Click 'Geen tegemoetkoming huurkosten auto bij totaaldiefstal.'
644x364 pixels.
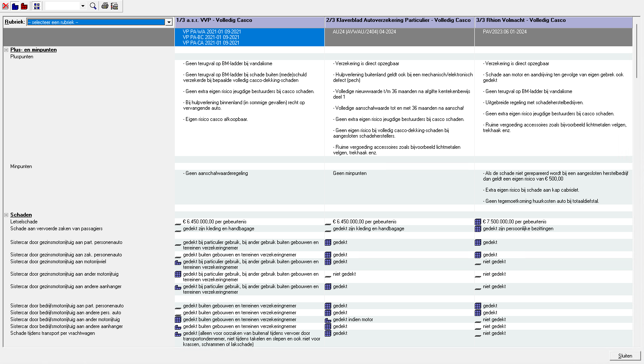541,201
